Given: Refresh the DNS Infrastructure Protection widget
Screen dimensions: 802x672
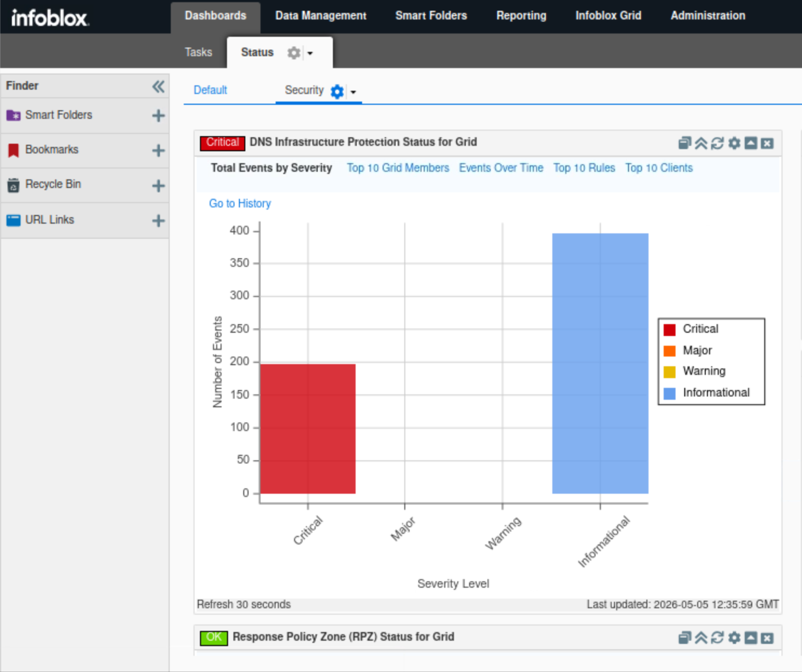Looking at the screenshot, I should [x=717, y=143].
